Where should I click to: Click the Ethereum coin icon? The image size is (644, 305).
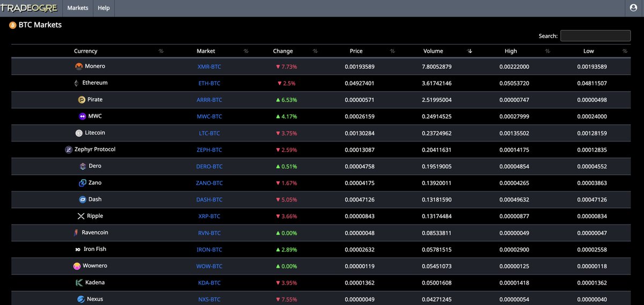[x=76, y=83]
